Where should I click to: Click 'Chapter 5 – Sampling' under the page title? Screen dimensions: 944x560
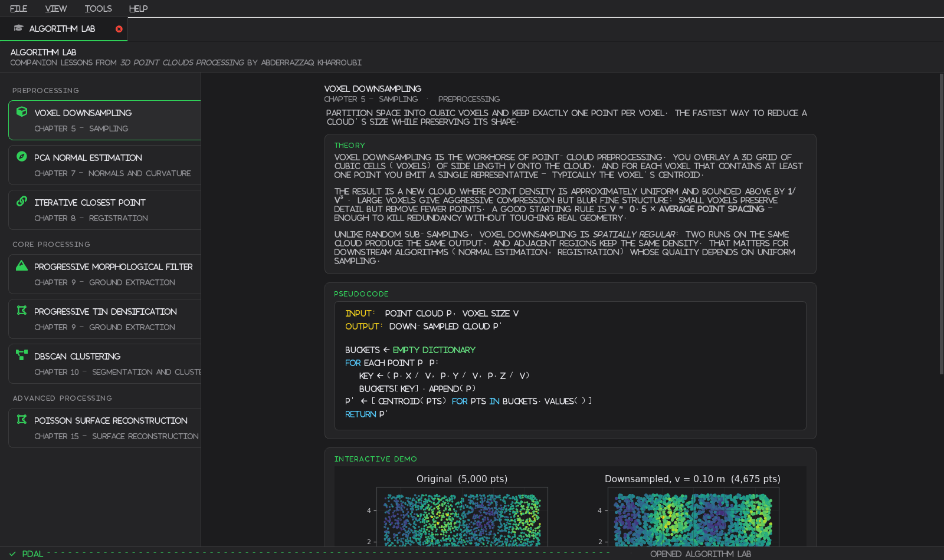coord(371,100)
